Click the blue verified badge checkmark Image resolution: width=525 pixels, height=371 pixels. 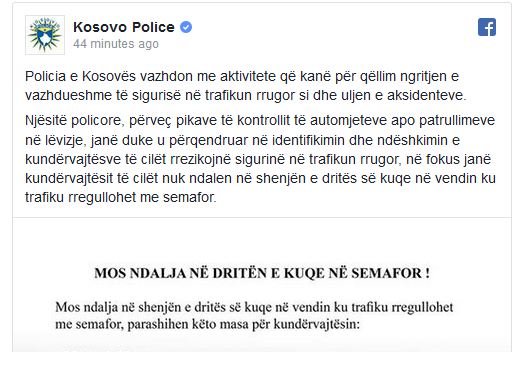[x=186, y=27]
